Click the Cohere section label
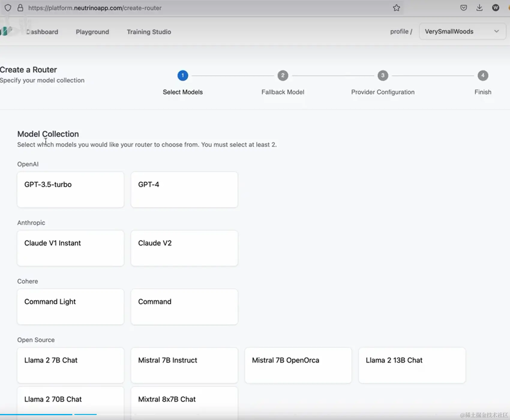The image size is (510, 420). point(28,281)
